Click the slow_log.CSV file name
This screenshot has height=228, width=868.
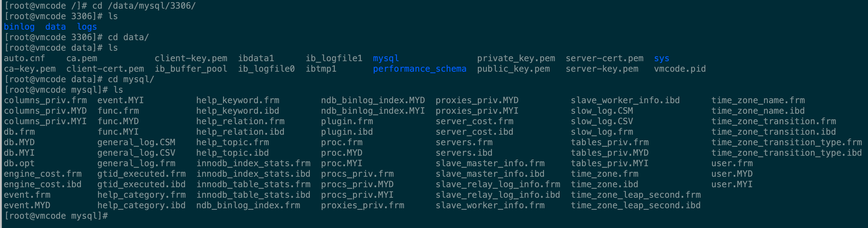click(601, 121)
